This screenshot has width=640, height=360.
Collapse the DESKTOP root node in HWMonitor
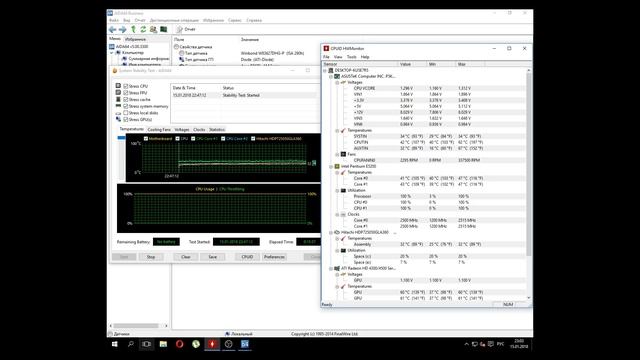pos(325,70)
